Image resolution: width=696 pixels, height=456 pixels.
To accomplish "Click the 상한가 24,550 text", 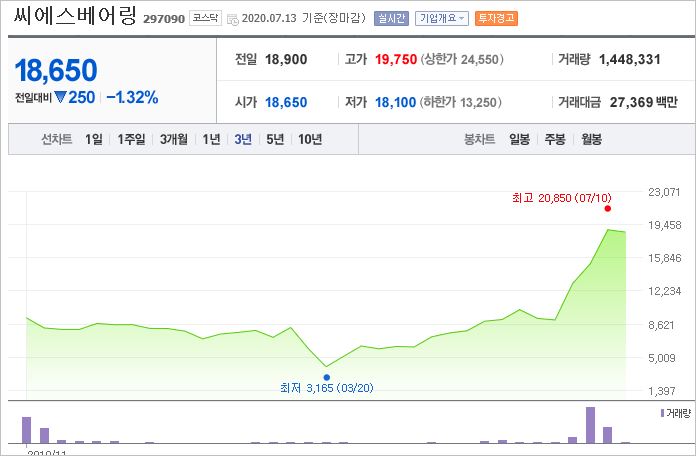I will pyautogui.click(x=462, y=59).
